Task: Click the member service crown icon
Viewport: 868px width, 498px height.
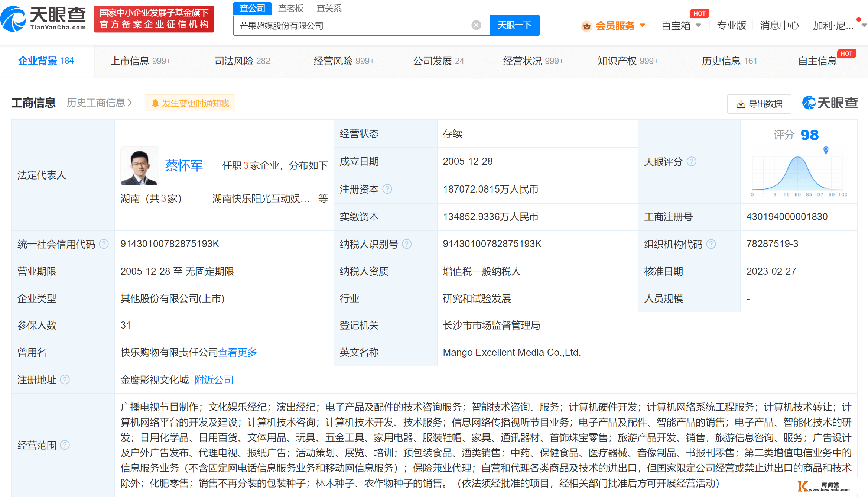Action: pos(587,26)
